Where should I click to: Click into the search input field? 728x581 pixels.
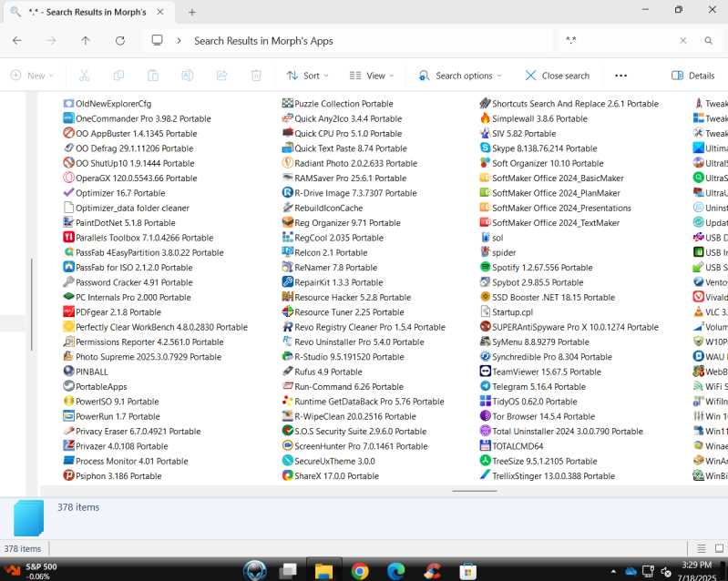(618, 40)
